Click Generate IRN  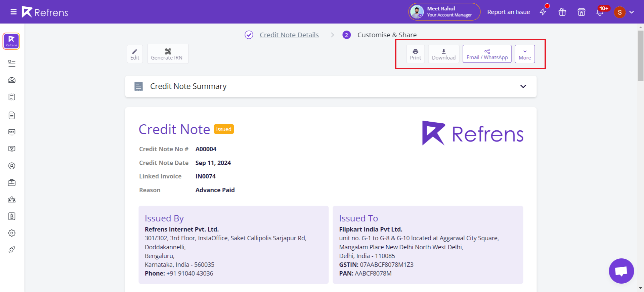168,54
